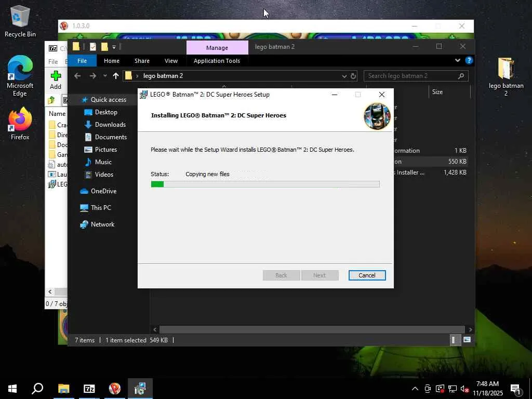Switch to the Home ribbon tab
The image size is (532, 399).
(x=112, y=61)
